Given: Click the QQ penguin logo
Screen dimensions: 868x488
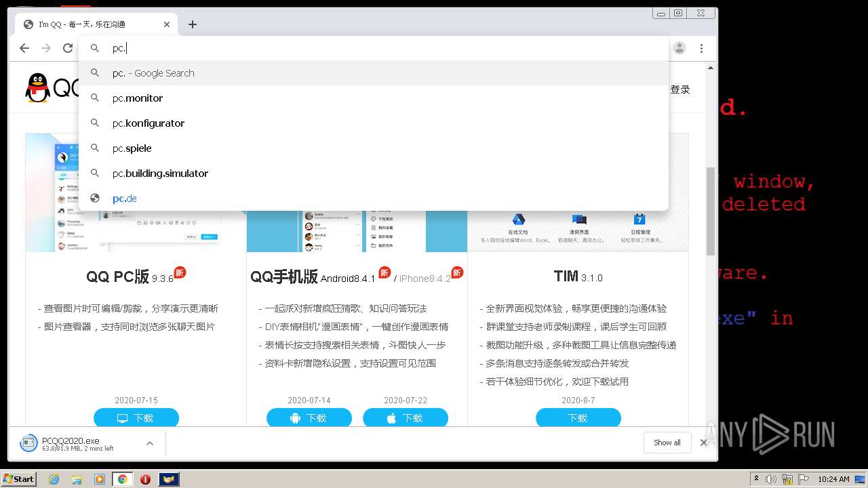Looking at the screenshot, I should pyautogui.click(x=38, y=88).
